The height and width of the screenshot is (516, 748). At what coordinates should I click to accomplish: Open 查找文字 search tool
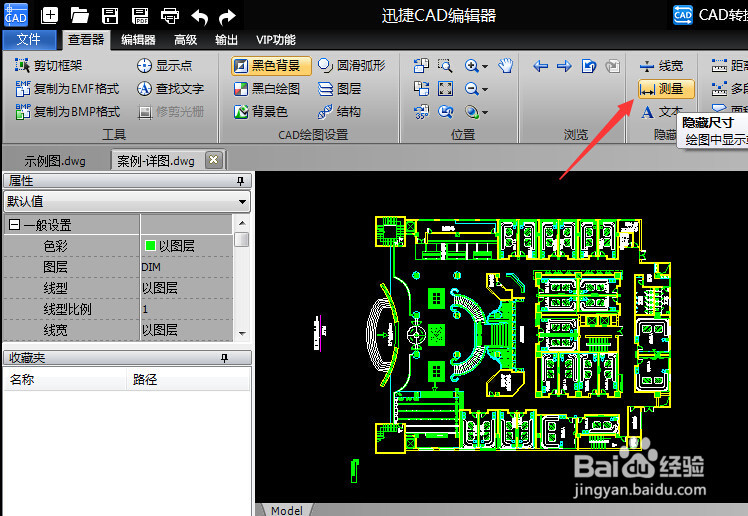(x=171, y=89)
